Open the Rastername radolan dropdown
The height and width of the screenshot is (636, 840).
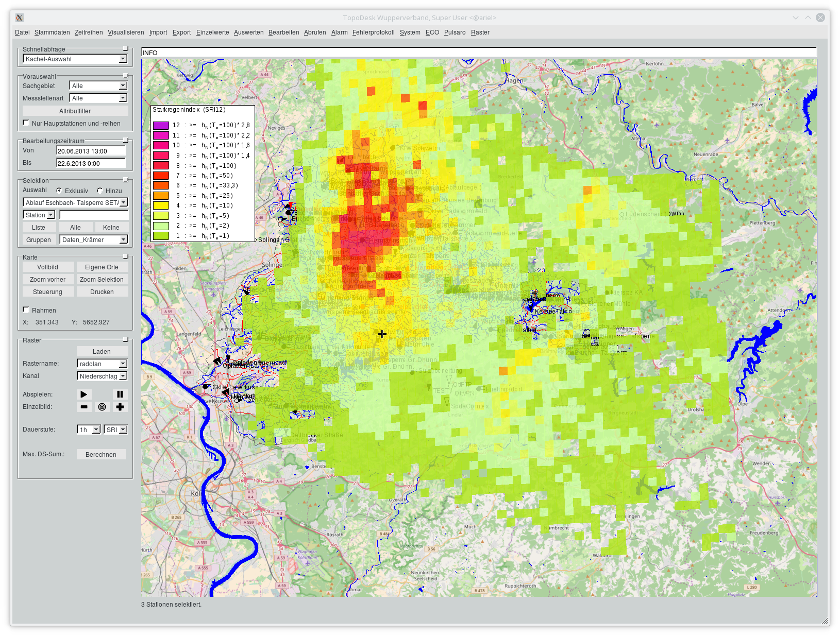102,364
